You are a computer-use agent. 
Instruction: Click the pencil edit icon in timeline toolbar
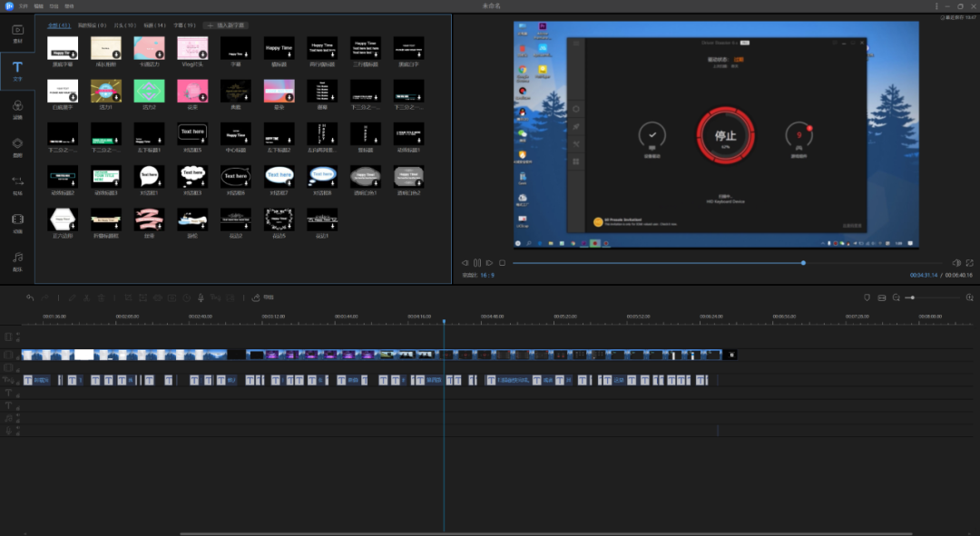pos(72,297)
